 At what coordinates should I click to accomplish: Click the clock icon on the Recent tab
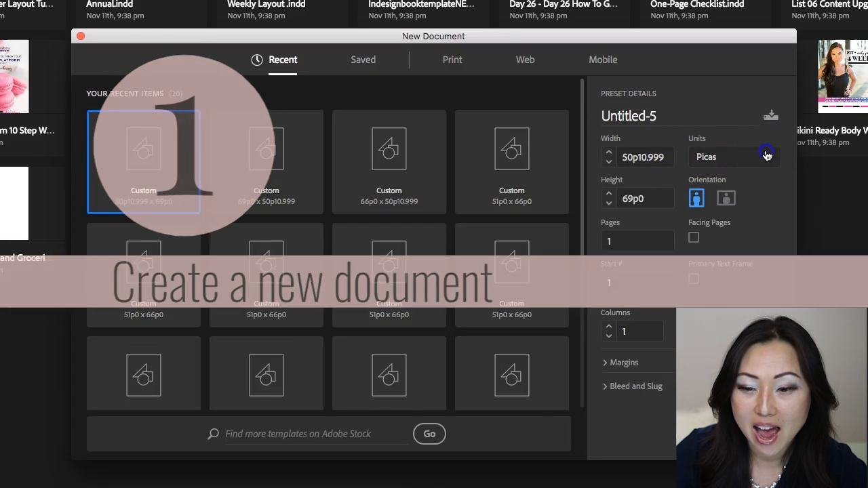pos(257,60)
